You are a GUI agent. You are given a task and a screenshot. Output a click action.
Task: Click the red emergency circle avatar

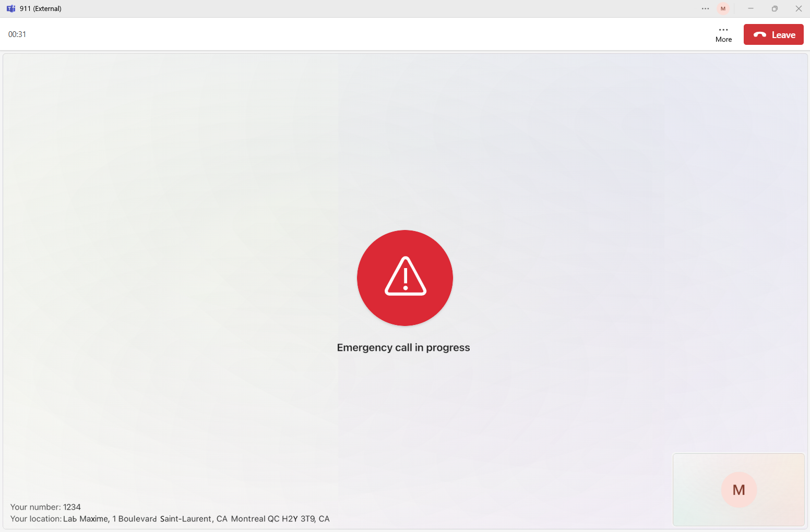(x=405, y=278)
